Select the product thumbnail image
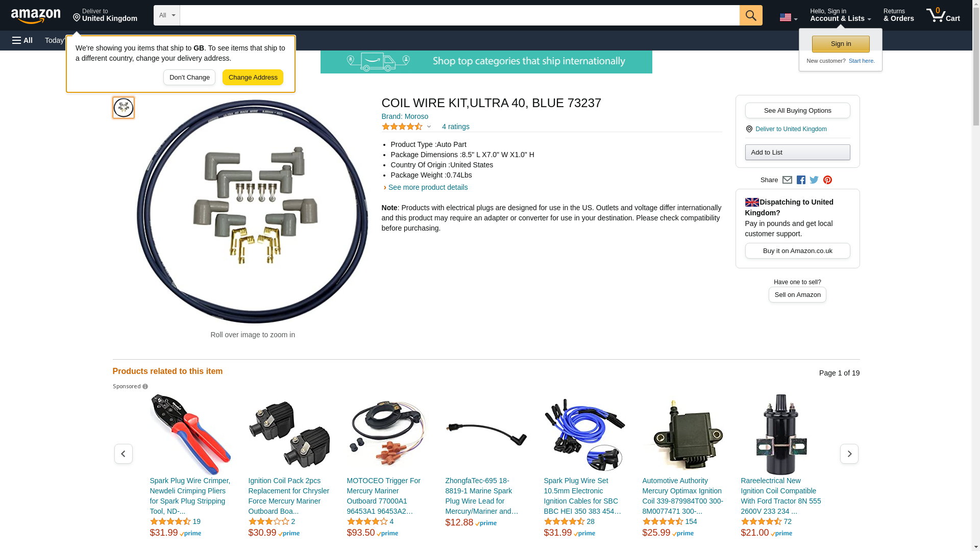Screen dimensions: 980x551 coord(123,108)
